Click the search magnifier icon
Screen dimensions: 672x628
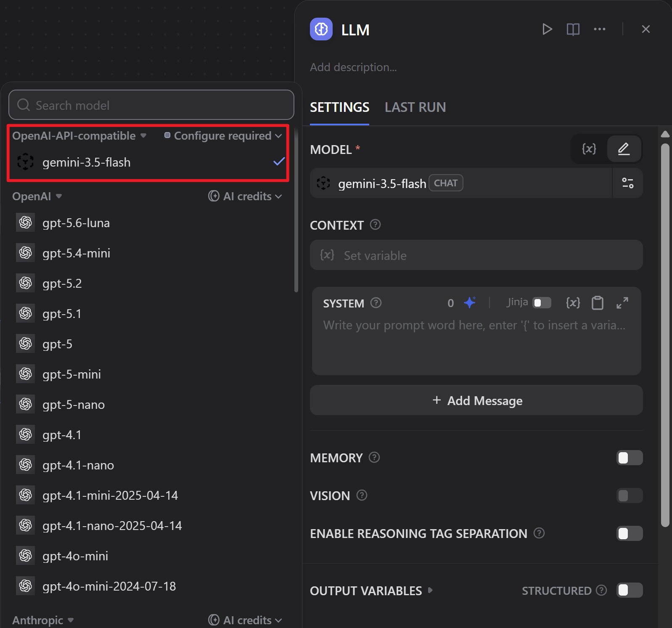[x=24, y=105]
